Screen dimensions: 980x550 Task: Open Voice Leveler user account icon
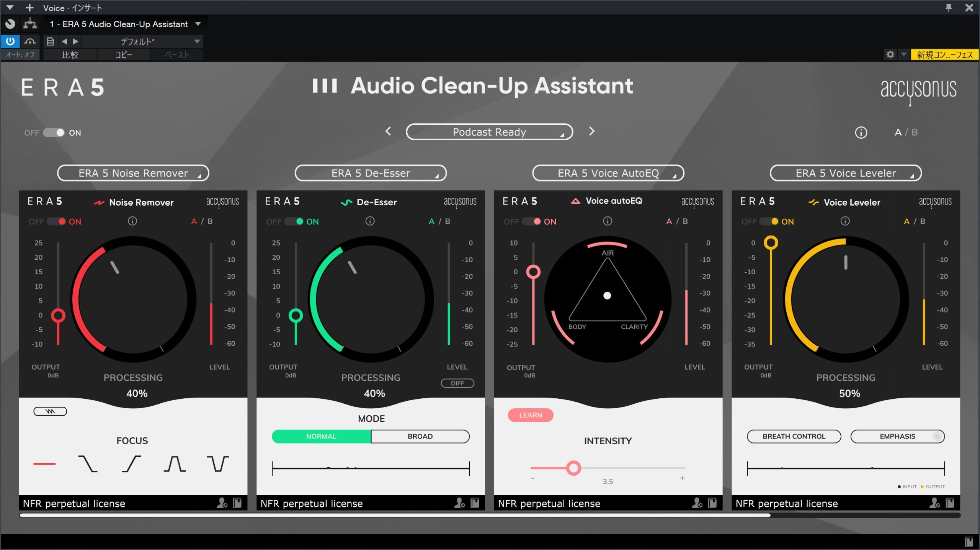[x=934, y=503]
